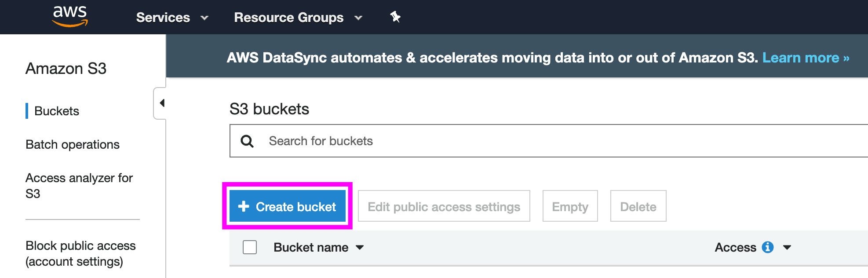
Task: Collapse the left sidebar with the arrow
Action: click(x=162, y=102)
